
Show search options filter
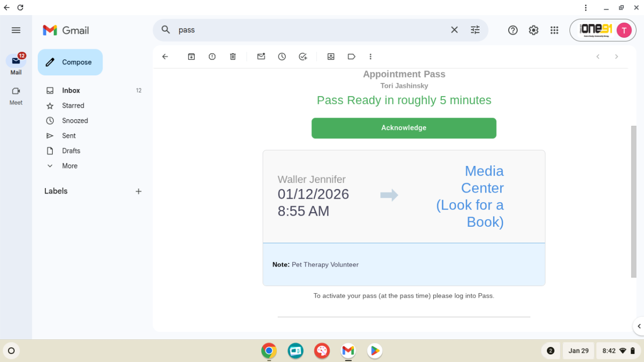(x=475, y=30)
